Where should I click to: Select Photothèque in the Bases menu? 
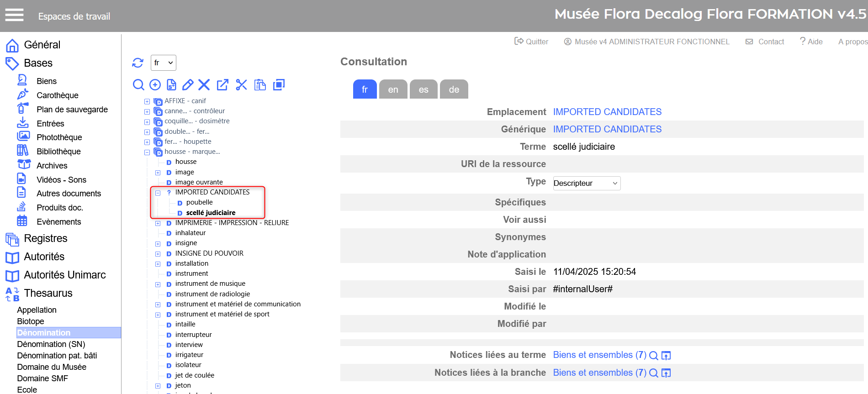point(59,137)
